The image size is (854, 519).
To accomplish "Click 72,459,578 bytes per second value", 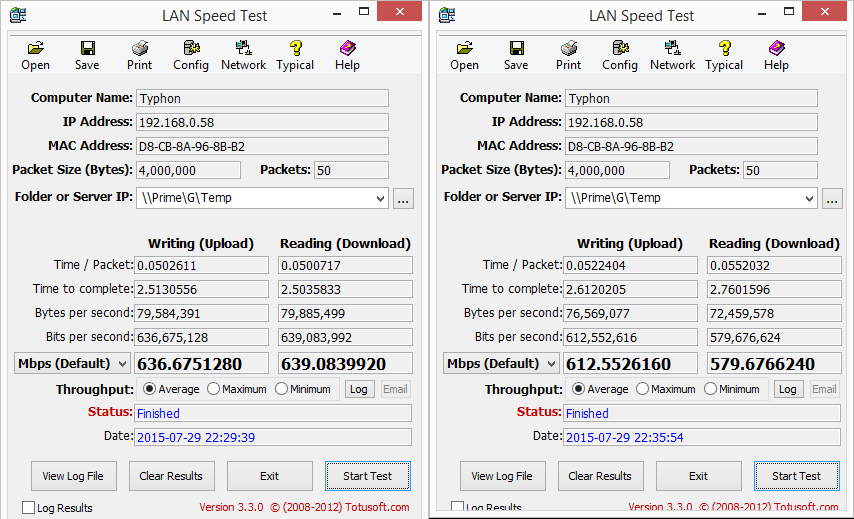I will coord(774,313).
